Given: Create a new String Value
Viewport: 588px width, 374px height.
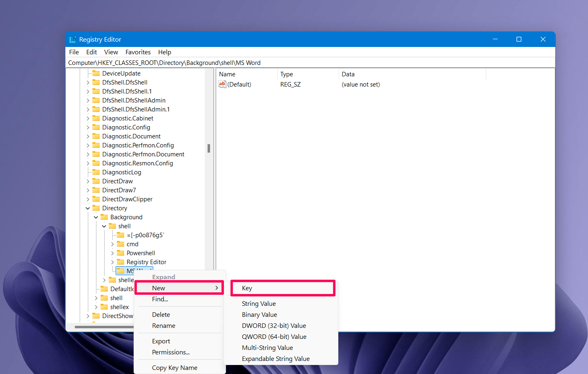Looking at the screenshot, I should [259, 304].
